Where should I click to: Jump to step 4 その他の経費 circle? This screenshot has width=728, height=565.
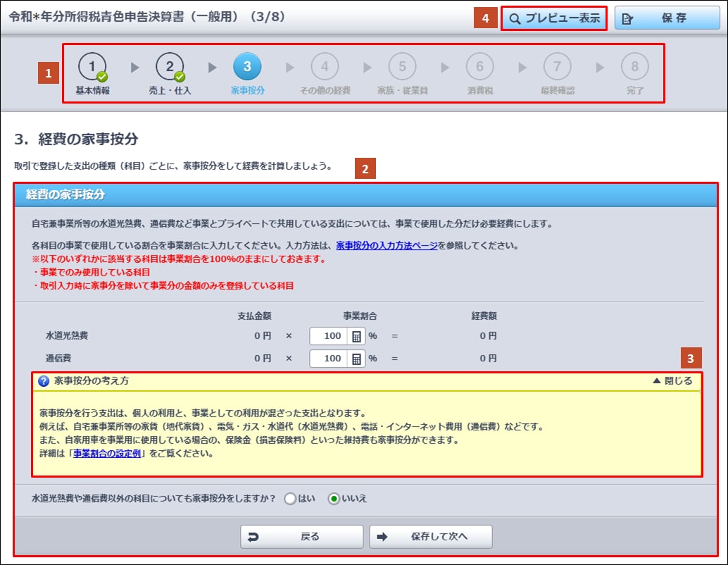325,67
